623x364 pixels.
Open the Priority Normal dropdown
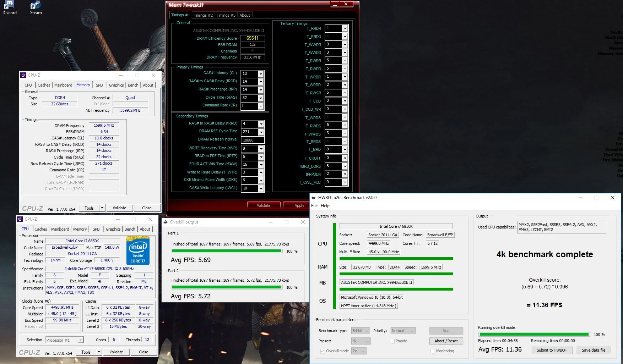[x=403, y=331]
